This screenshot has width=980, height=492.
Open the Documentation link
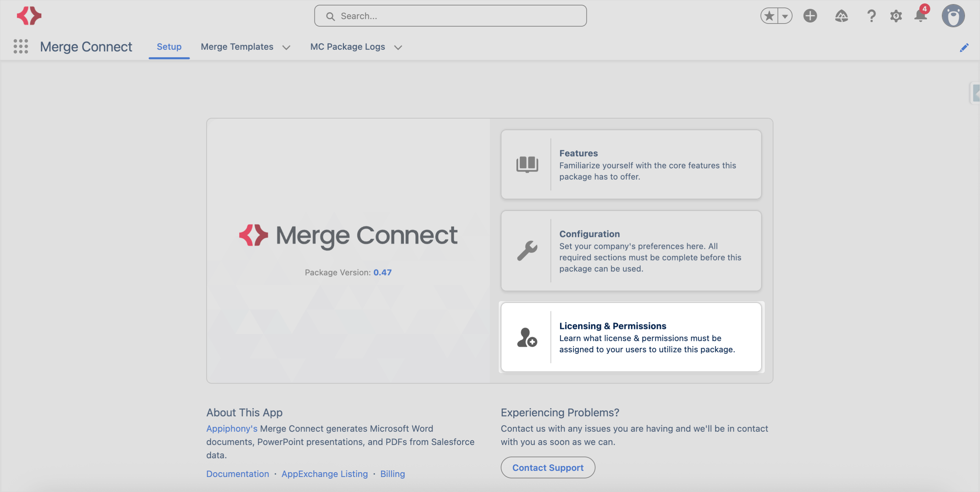[x=237, y=473]
